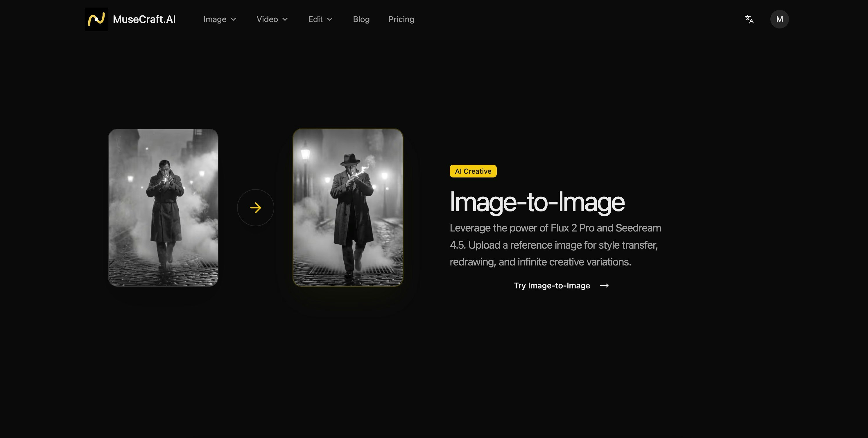
Task: Select the AI Creative yellow badge
Action: [473, 171]
